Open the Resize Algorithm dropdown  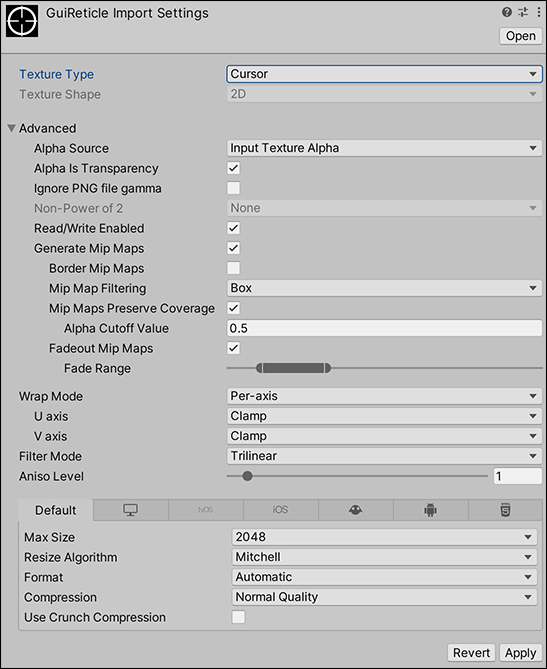pos(384,557)
